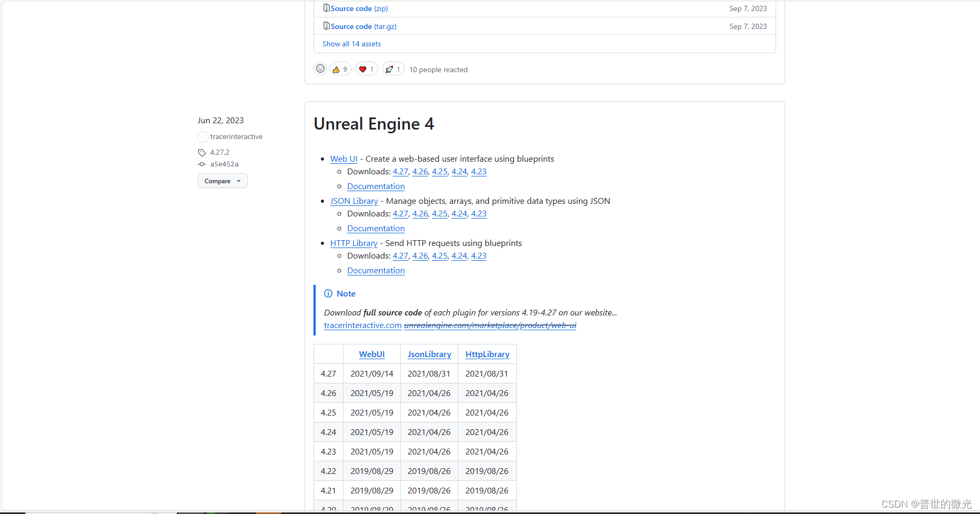Open HTTP Library Documentation link
The width and height of the screenshot is (980, 514).
[x=376, y=270]
